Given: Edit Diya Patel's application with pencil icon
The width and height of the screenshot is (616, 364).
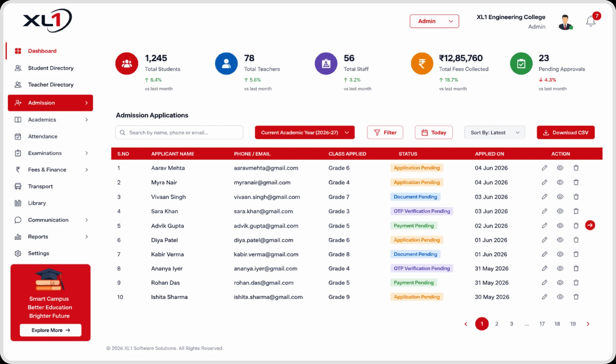Looking at the screenshot, I should point(544,240).
